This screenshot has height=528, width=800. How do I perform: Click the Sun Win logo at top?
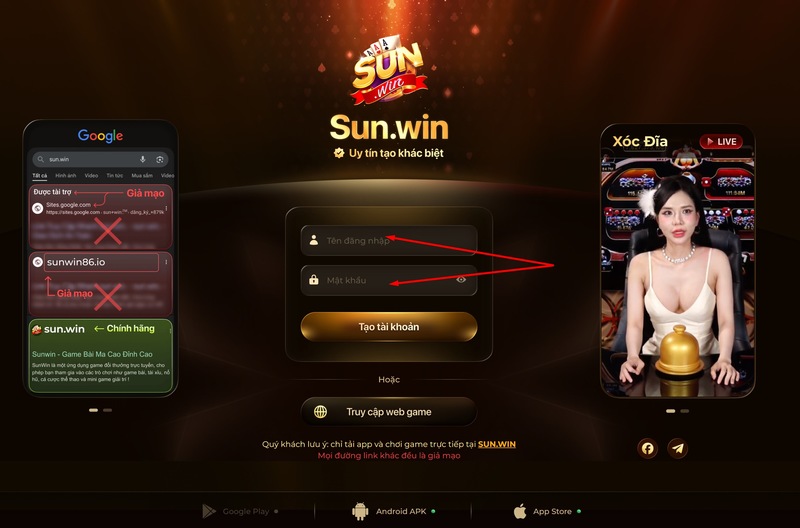point(389,70)
